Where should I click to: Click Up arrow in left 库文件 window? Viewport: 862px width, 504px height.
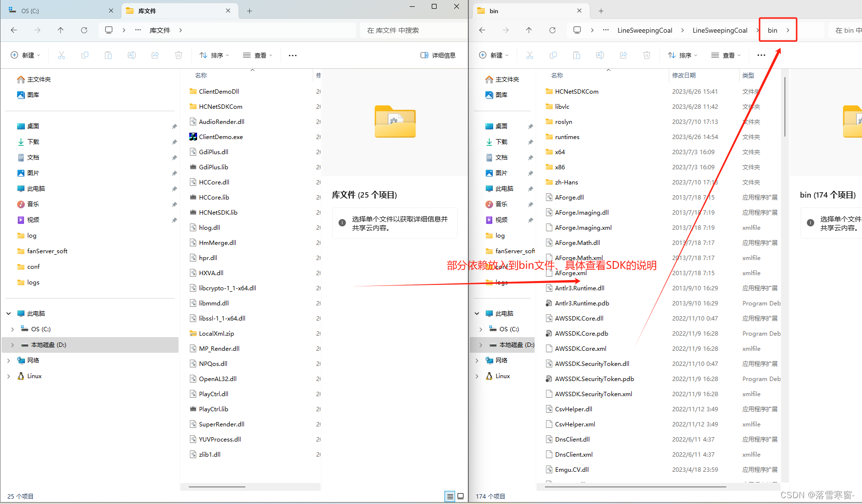[x=60, y=30]
